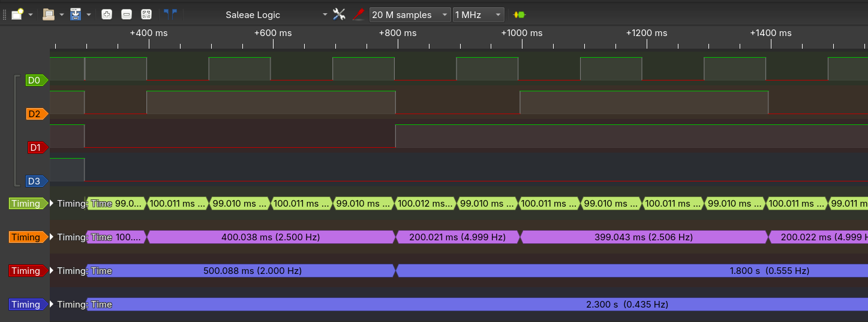Open the 1 MHz sample rate dropdown

(478, 14)
